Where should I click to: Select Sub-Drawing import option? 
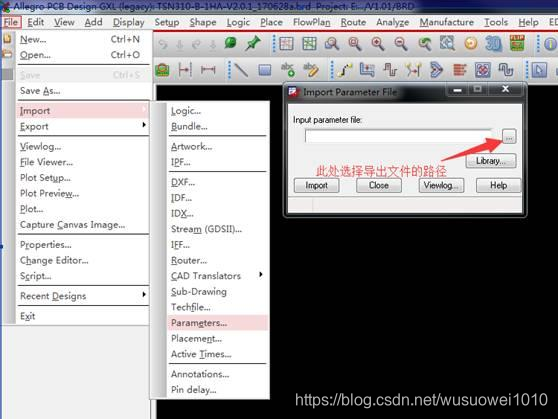click(x=217, y=292)
